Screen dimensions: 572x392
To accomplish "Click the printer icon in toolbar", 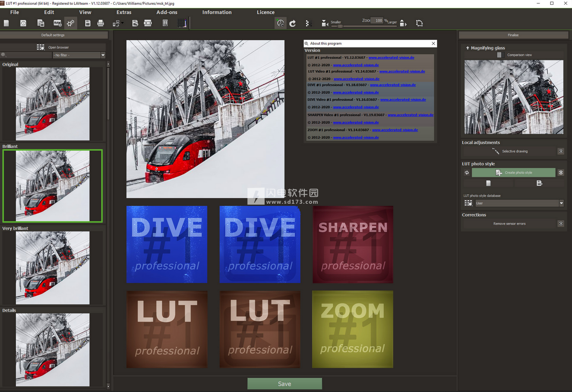I will (101, 23).
